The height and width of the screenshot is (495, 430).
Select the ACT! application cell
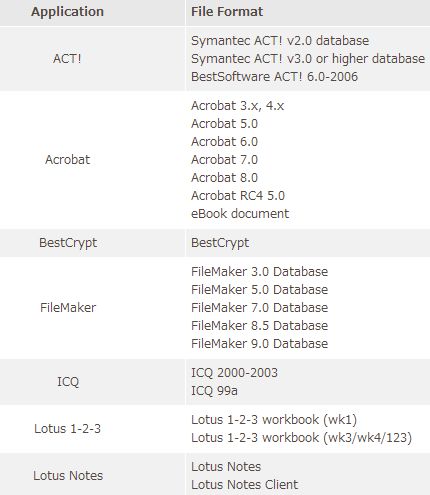click(67, 59)
